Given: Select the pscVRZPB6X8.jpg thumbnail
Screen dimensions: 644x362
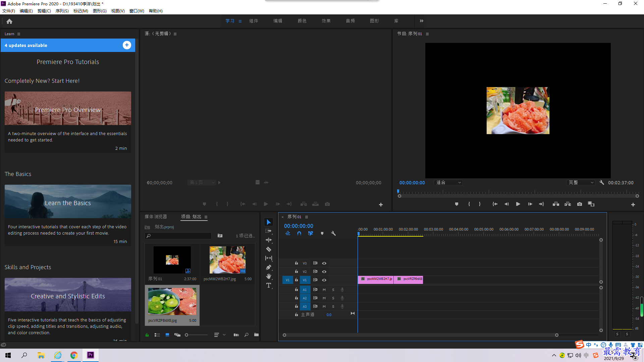Looking at the screenshot, I should (172, 301).
